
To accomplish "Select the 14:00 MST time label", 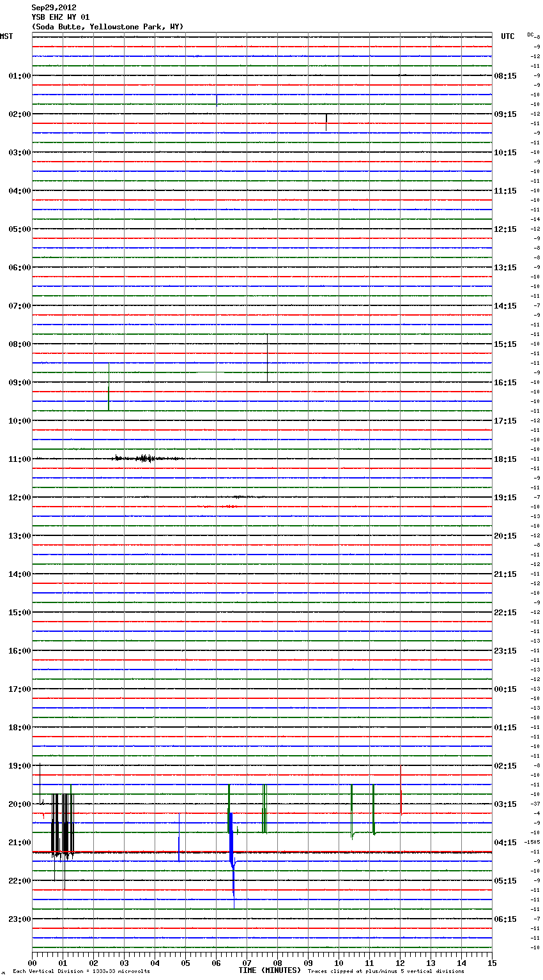I will tap(20, 574).
